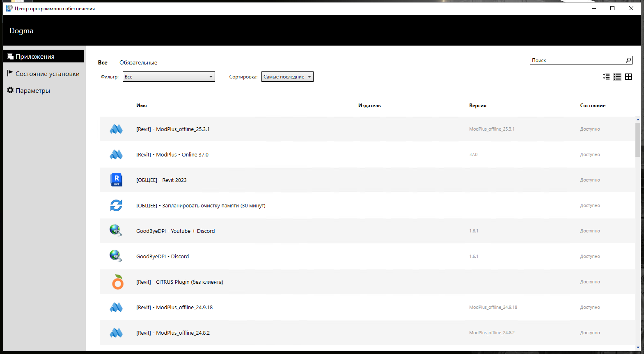Screen dimensions: 644x354
Task: Open the Сортировка dropdown
Action: click(287, 77)
